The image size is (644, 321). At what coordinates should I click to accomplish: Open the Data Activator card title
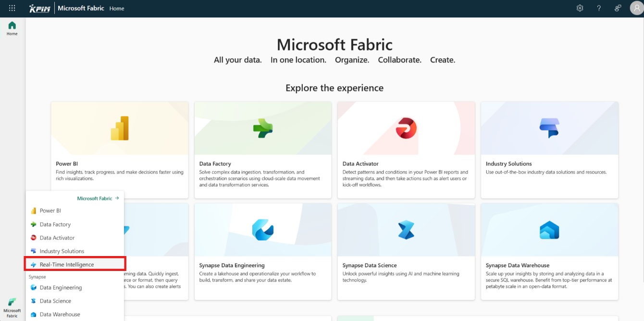coord(360,164)
